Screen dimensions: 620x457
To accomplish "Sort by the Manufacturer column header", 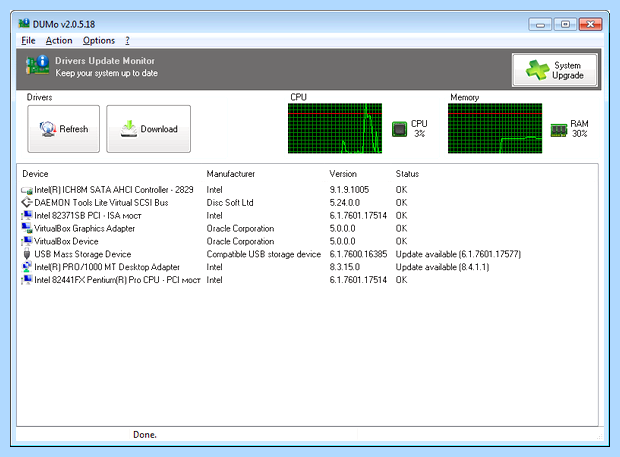I will (231, 174).
